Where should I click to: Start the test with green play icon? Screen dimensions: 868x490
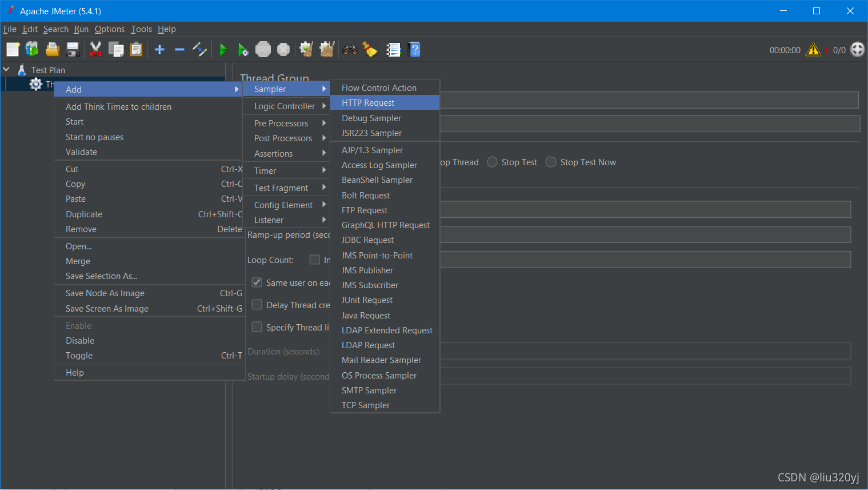pos(223,50)
